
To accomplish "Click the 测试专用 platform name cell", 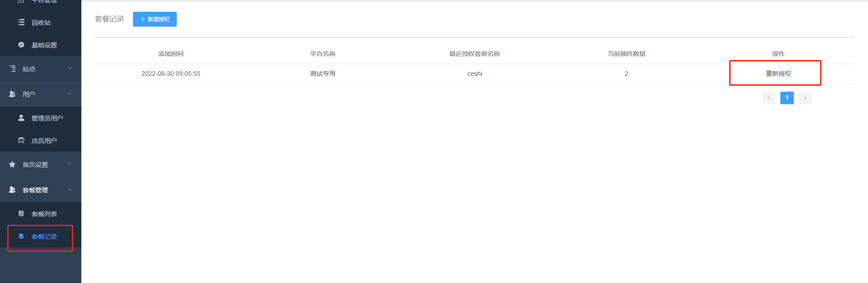I will (x=323, y=74).
